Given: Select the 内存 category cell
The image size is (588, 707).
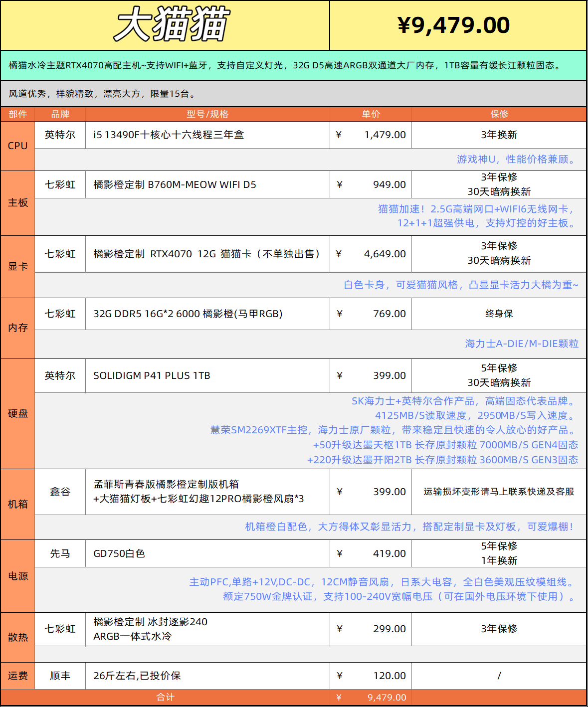Looking at the screenshot, I should coord(17,328).
